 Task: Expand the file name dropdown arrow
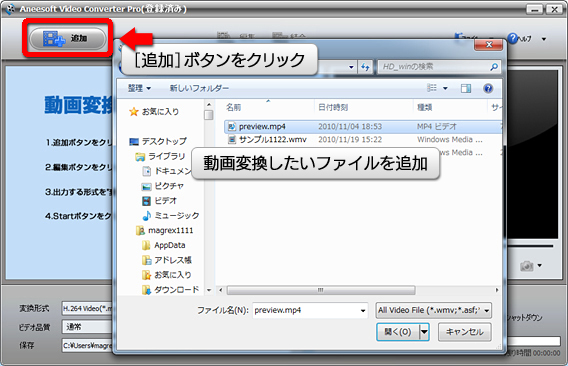pyautogui.click(x=363, y=311)
